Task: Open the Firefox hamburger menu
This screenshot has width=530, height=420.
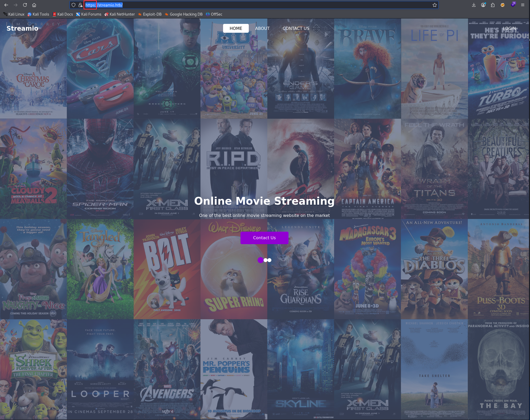Action: [523, 5]
